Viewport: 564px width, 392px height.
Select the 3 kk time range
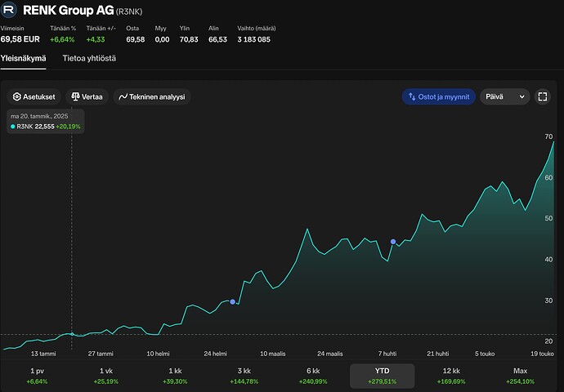244,376
